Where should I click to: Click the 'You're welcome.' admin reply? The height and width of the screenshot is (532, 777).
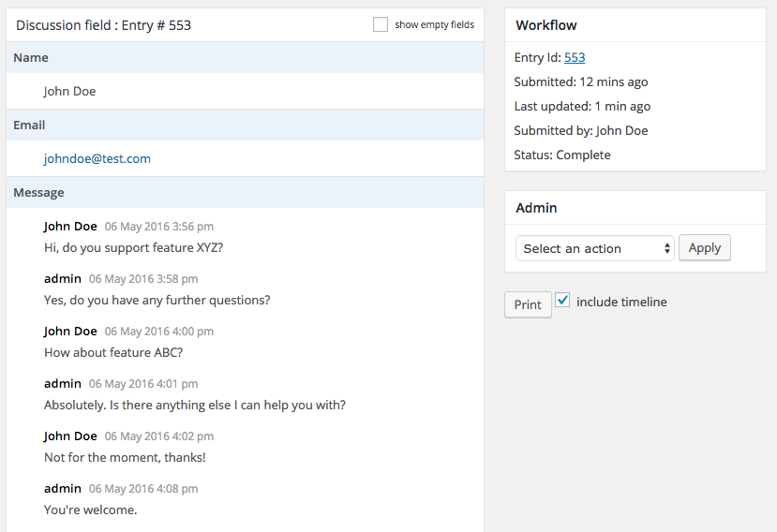coord(91,510)
